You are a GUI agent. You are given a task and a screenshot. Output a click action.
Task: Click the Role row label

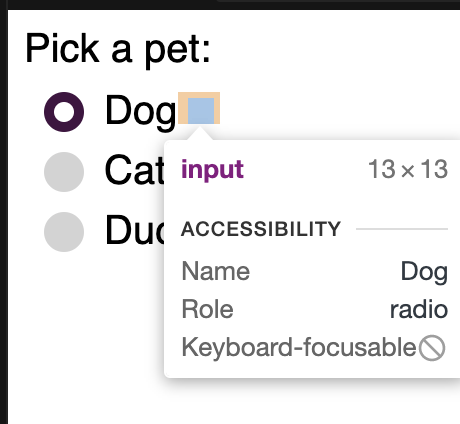point(207,310)
